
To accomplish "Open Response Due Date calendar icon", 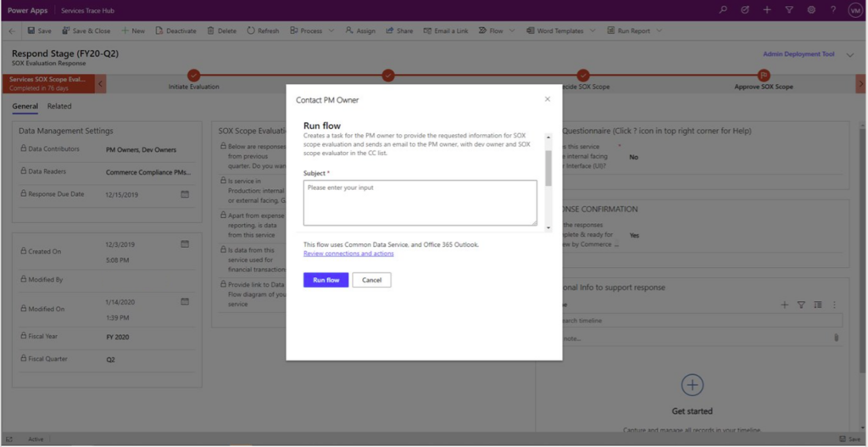I will (185, 194).
